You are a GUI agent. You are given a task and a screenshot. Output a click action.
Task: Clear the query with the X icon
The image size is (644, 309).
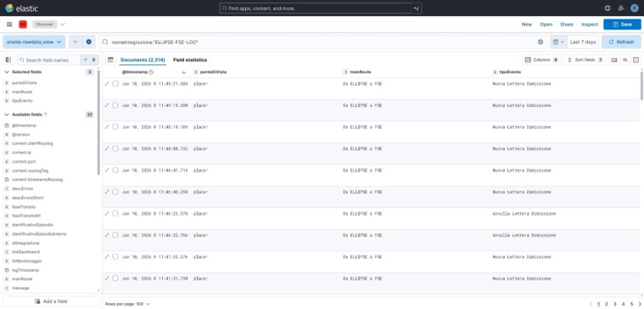tap(540, 42)
